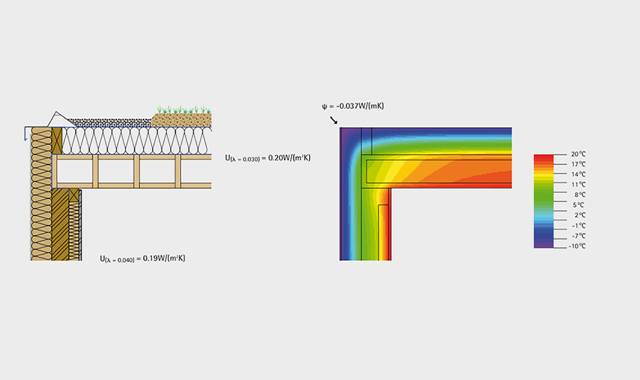Click the green roof plants graphic
Screen dimensions: 640x380
point(184,110)
